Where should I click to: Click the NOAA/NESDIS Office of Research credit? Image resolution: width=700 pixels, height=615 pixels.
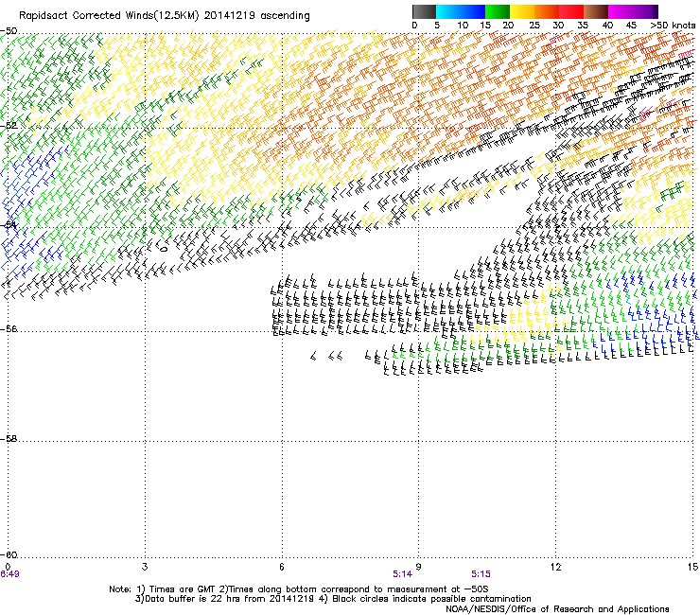click(x=557, y=609)
